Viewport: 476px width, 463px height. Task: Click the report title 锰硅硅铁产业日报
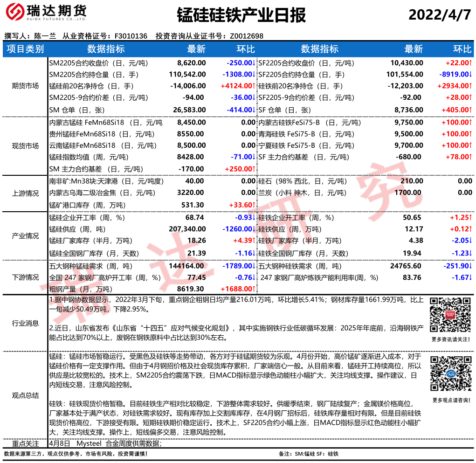241,15
